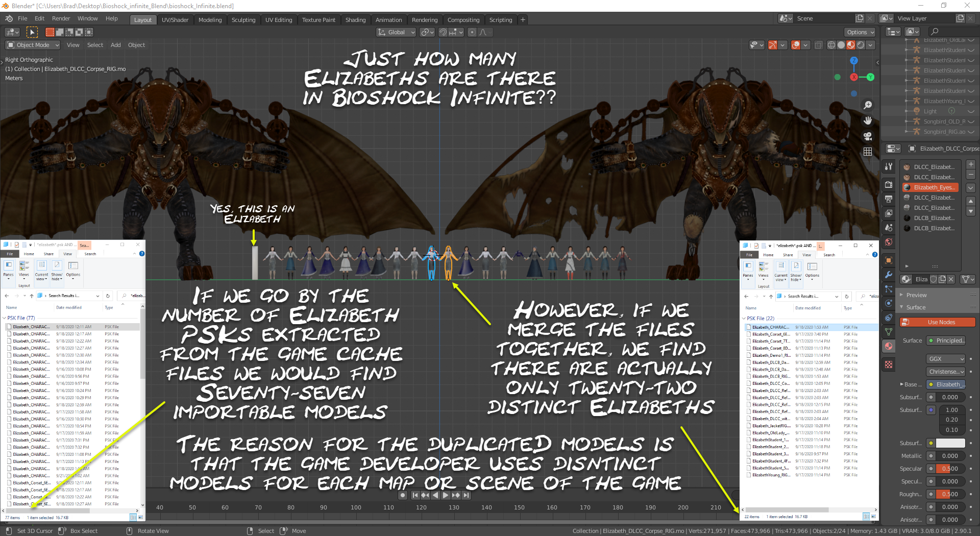The width and height of the screenshot is (980, 536).
Task: Switch to the Sculpting workspace tab
Action: click(x=243, y=20)
